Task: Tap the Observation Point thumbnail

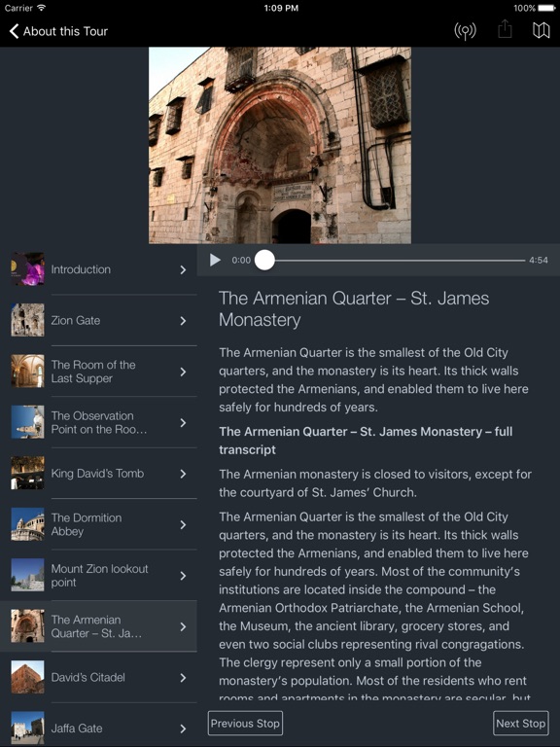Action: (27, 422)
